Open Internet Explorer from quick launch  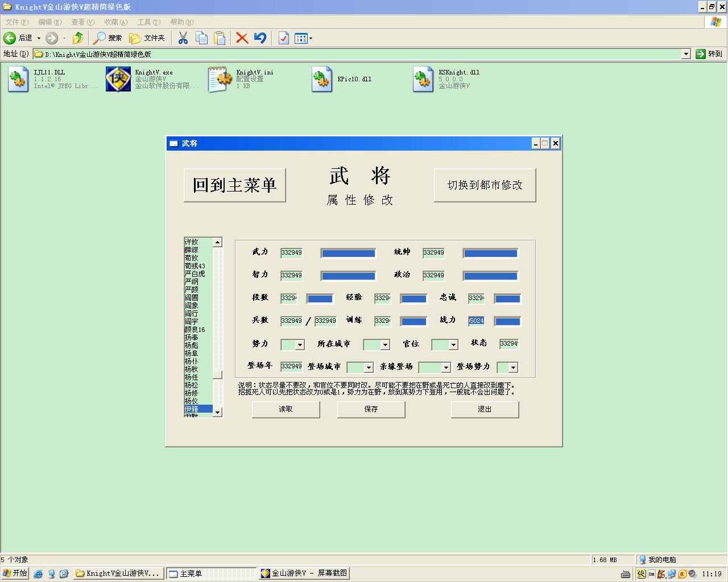pos(38,574)
